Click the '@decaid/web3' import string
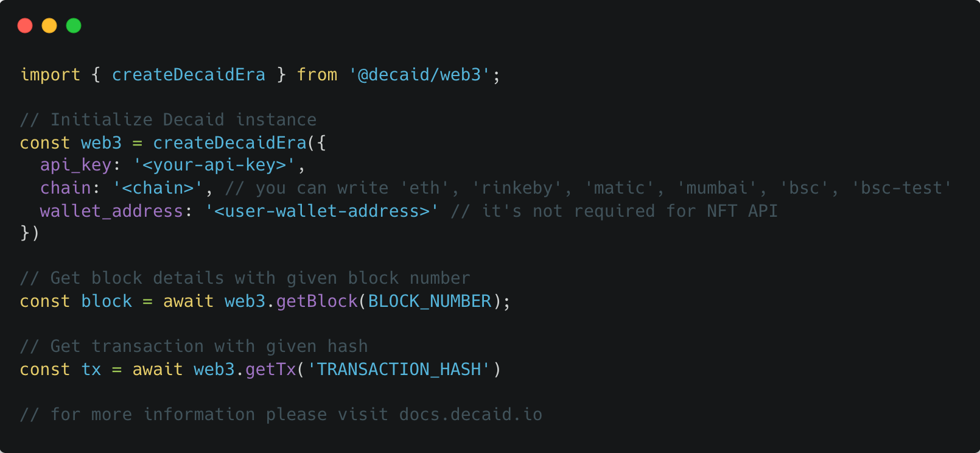Image resolution: width=980 pixels, height=453 pixels. (x=419, y=75)
